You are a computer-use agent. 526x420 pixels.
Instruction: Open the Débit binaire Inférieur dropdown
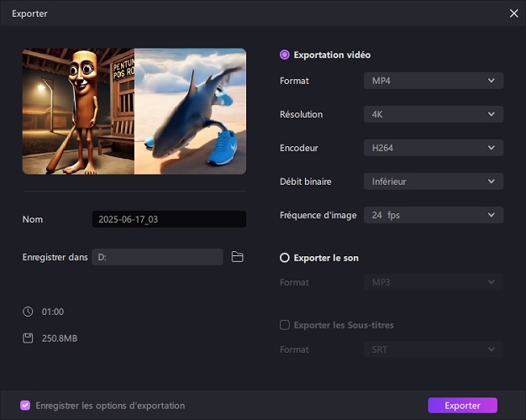point(433,181)
